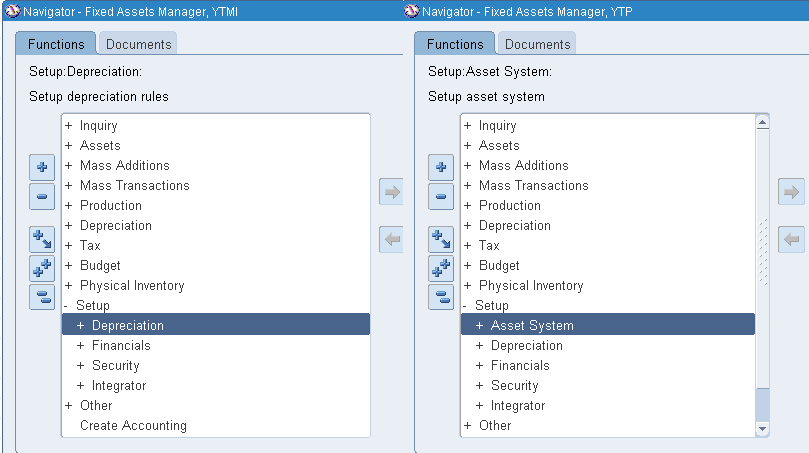Expand Physical Inventory in YTMI navigator
Viewport: 809px width, 453px height.
pos(69,285)
